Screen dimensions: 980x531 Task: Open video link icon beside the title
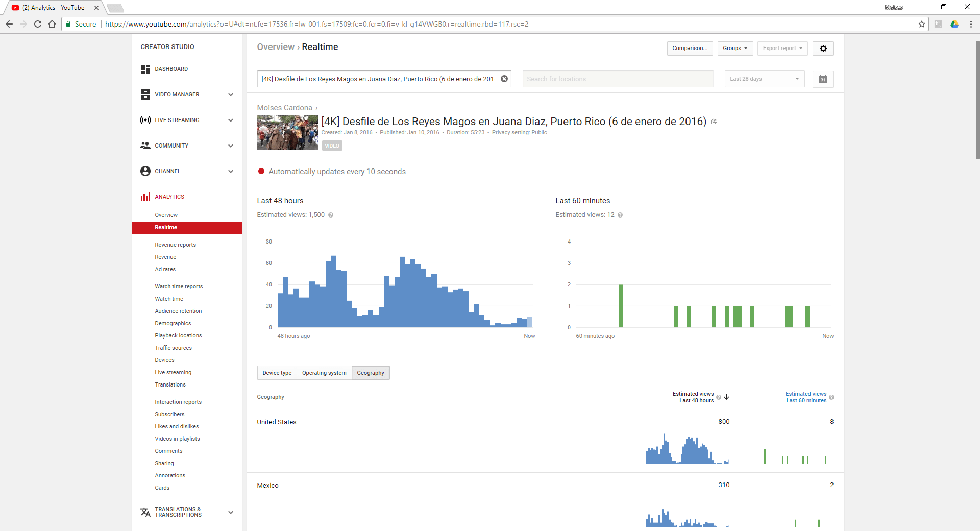click(x=714, y=122)
